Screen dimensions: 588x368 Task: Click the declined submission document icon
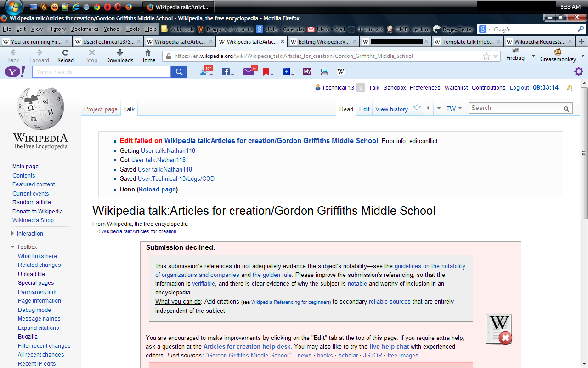pyautogui.click(x=499, y=329)
